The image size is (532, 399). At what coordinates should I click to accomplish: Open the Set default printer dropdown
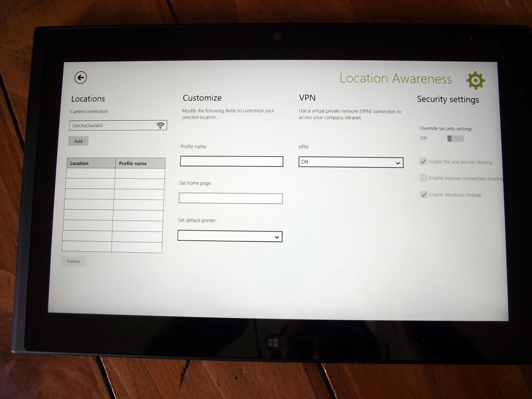[x=230, y=236]
